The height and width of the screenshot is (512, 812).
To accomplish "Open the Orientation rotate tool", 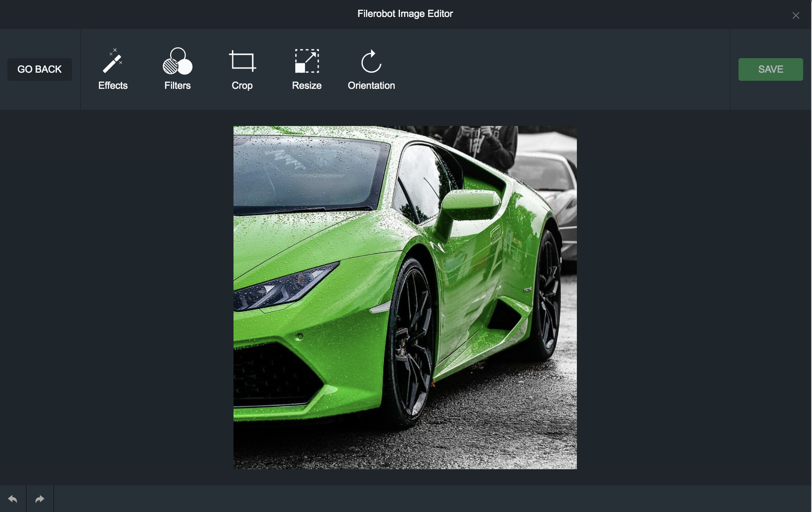I will (x=371, y=69).
